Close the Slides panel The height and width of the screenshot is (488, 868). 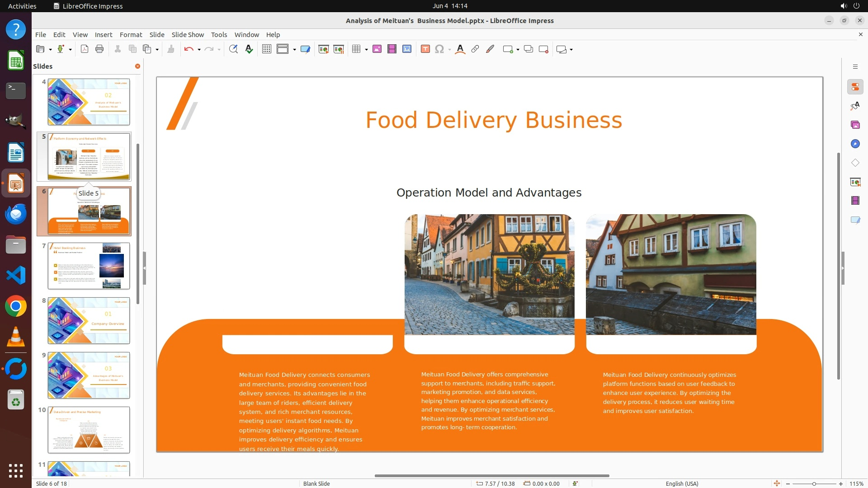[137, 66]
